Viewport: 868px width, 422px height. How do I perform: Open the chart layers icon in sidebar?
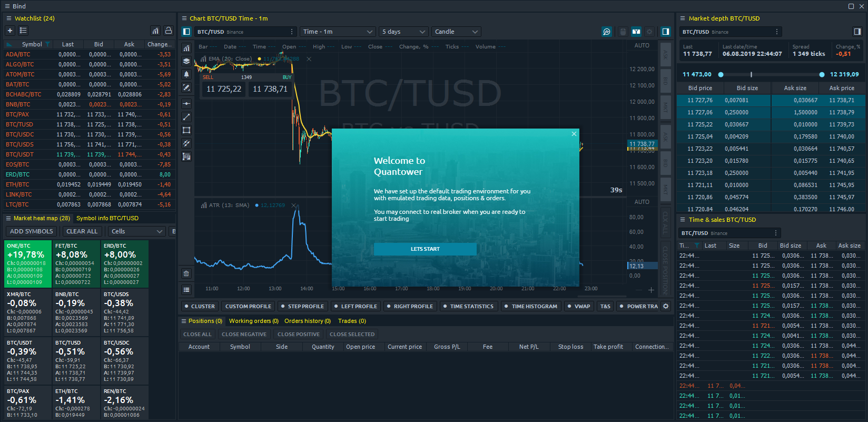pos(186,61)
